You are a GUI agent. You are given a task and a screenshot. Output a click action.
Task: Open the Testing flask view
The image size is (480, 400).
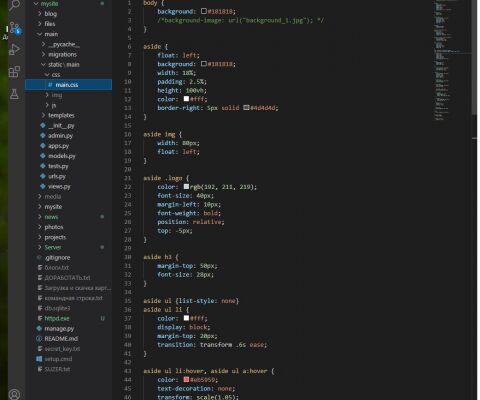14,94
